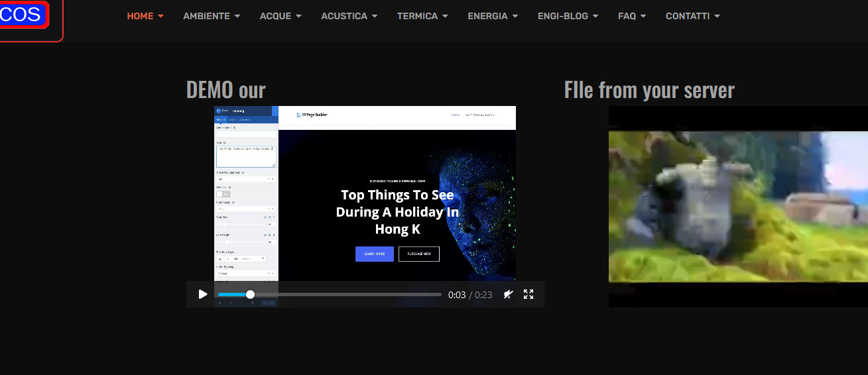
Task: Click the Purchase Now button
Action: pos(418,254)
